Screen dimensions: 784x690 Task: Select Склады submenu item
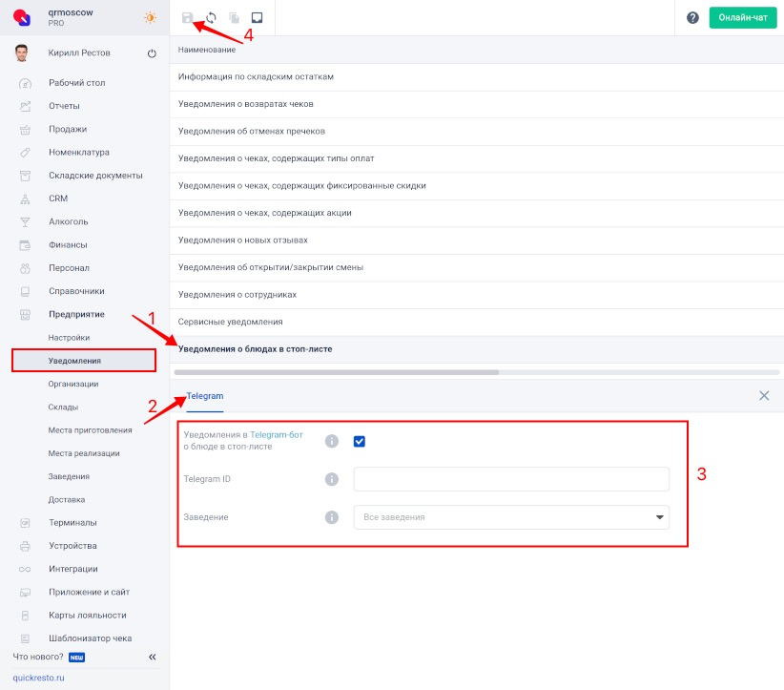point(63,408)
